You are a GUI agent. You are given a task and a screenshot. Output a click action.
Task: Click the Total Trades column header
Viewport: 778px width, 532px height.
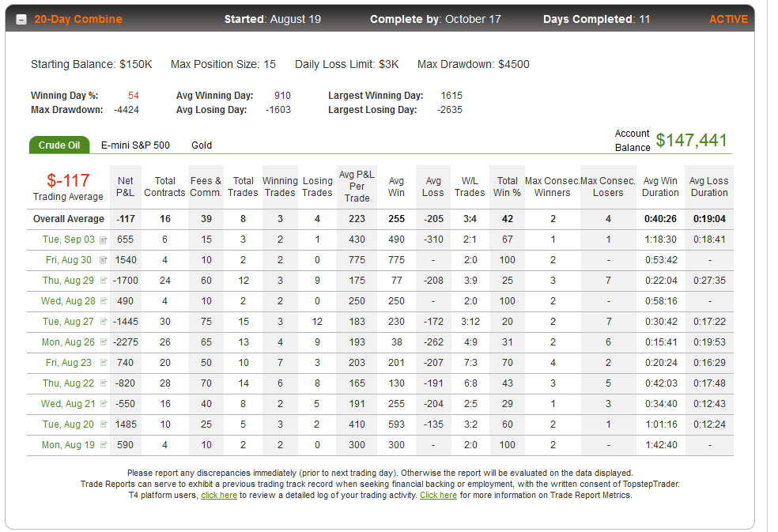pyautogui.click(x=244, y=187)
